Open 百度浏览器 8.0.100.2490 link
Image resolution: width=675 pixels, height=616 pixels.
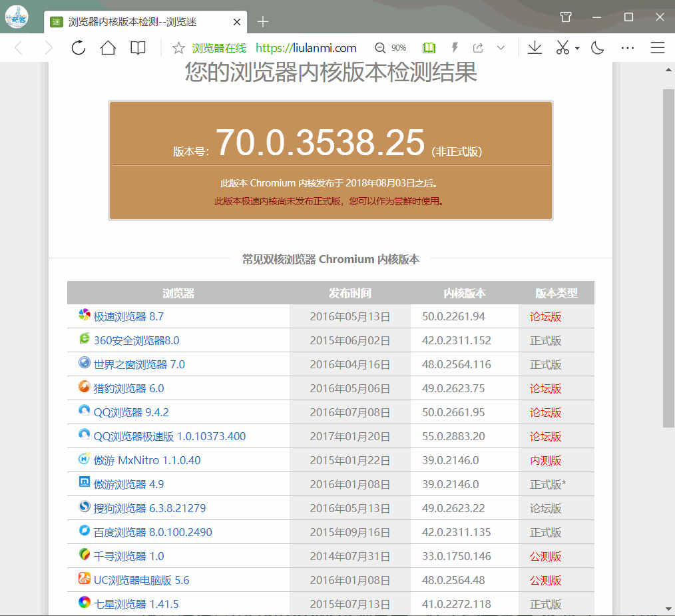(x=153, y=533)
